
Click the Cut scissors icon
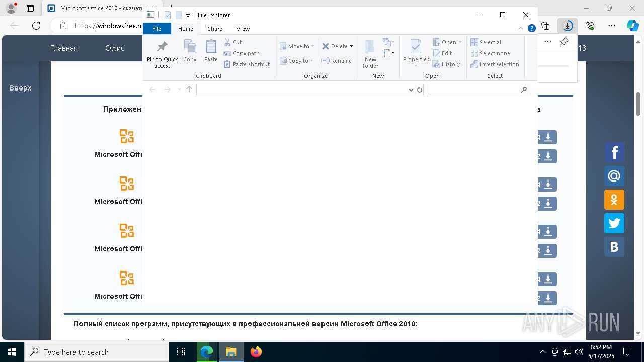(227, 42)
